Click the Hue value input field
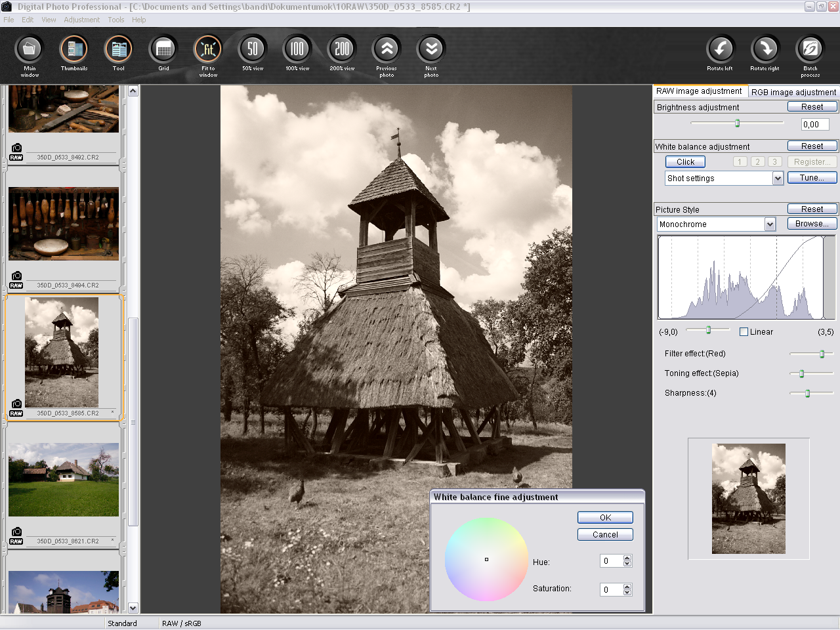Image resolution: width=840 pixels, height=630 pixels. (x=611, y=561)
